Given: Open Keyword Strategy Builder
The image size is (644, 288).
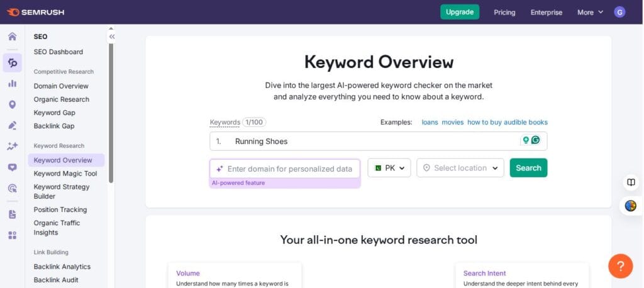Looking at the screenshot, I should pos(62,191).
